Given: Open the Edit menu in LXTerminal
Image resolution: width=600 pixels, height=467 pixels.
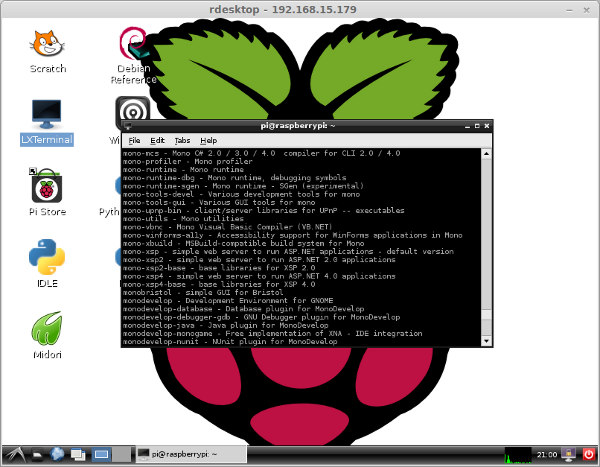Looking at the screenshot, I should tap(157, 140).
